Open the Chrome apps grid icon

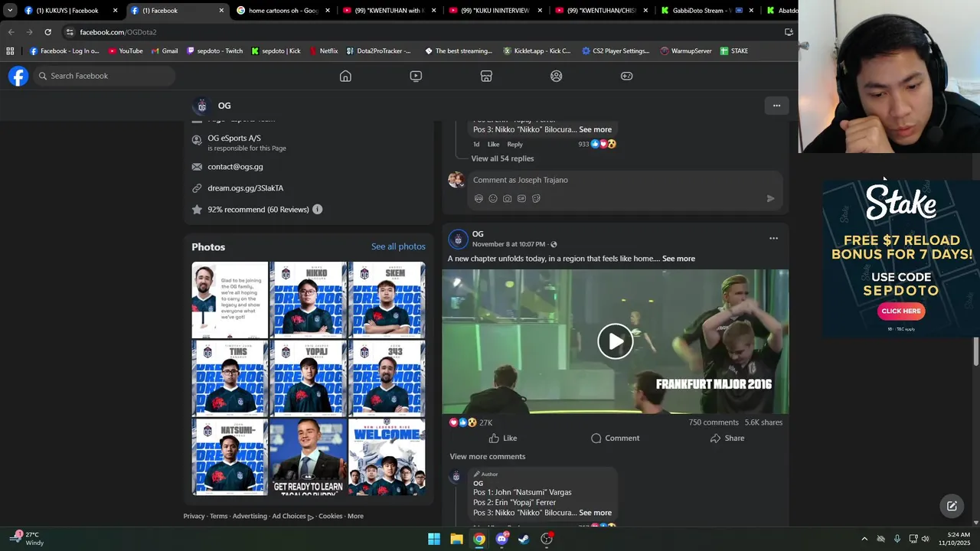pos(10,51)
